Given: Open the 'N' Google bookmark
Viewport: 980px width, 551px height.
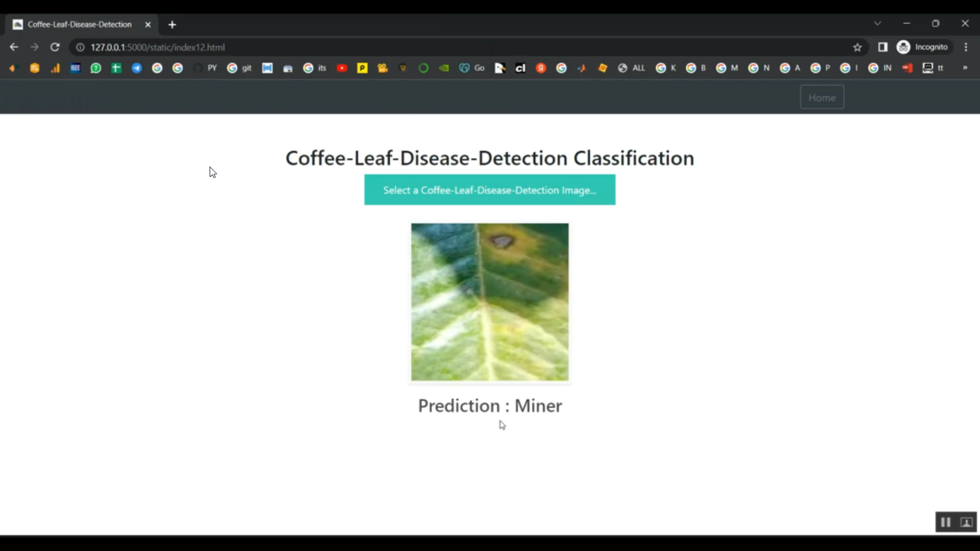Looking at the screenshot, I should (x=759, y=68).
